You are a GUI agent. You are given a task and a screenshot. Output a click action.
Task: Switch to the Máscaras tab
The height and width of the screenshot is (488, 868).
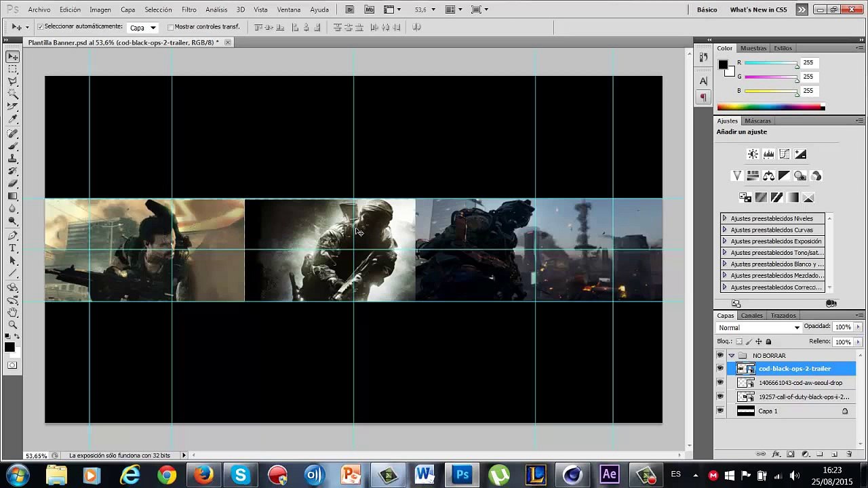[757, 121]
